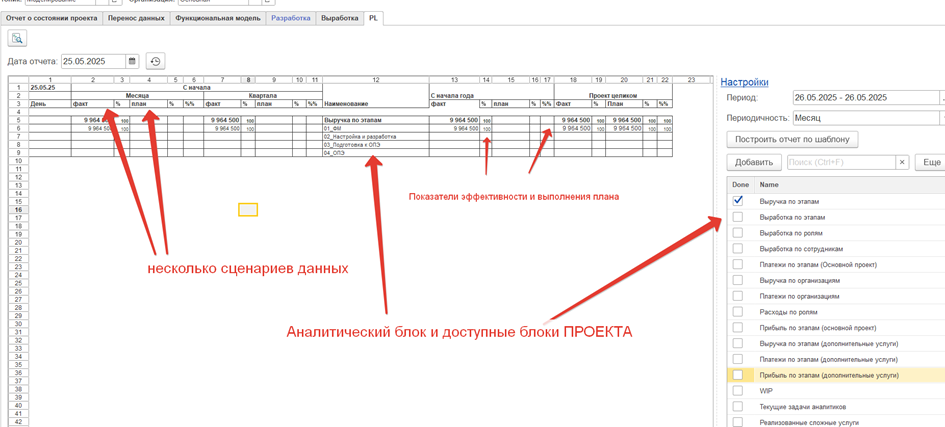Select the Выручка по этапам spreadsheet cell

[x=376, y=120]
